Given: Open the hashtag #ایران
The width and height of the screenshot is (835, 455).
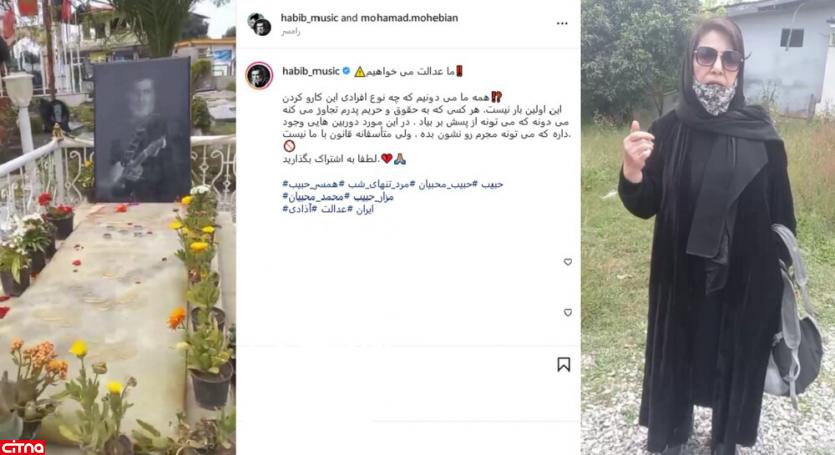Looking at the screenshot, I should tap(364, 209).
